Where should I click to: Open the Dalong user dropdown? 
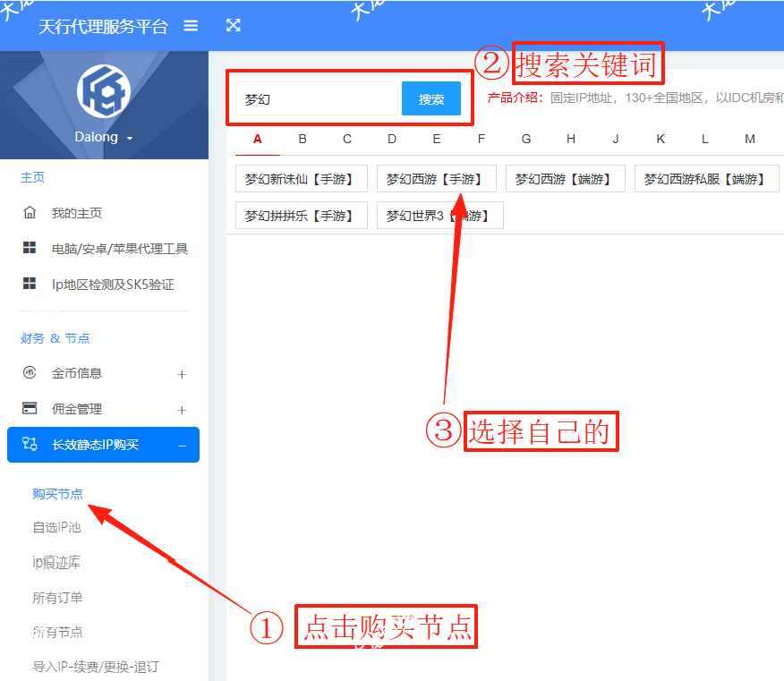pyautogui.click(x=104, y=138)
